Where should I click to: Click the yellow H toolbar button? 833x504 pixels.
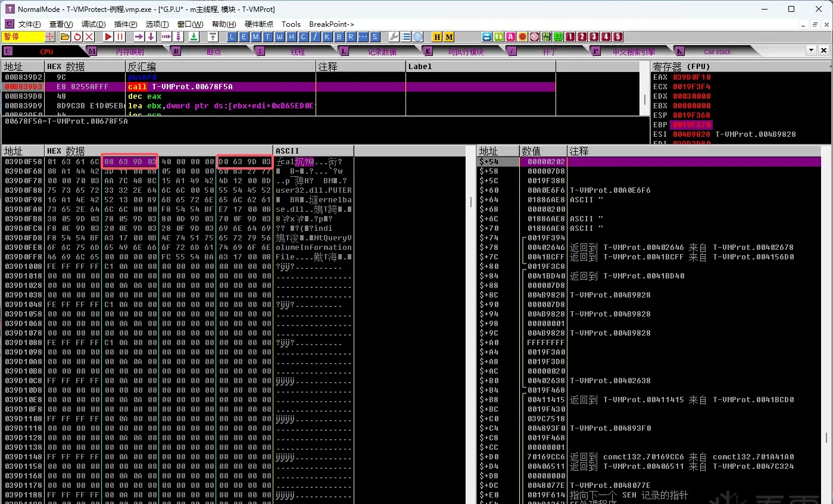pos(437,37)
